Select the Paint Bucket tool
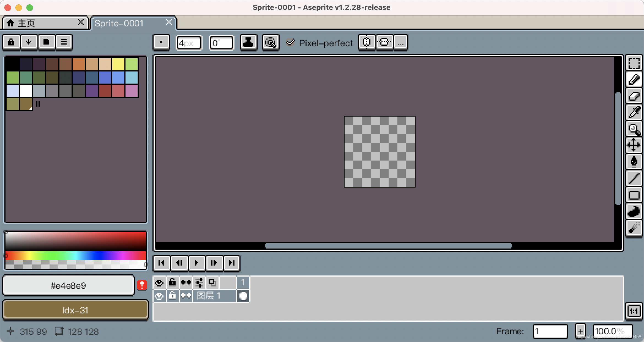 pos(634,162)
